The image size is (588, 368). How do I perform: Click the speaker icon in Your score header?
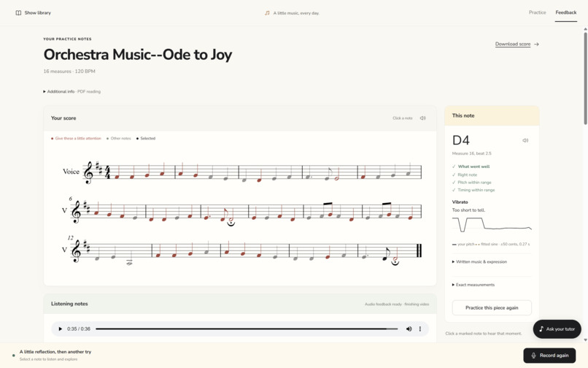tap(422, 118)
